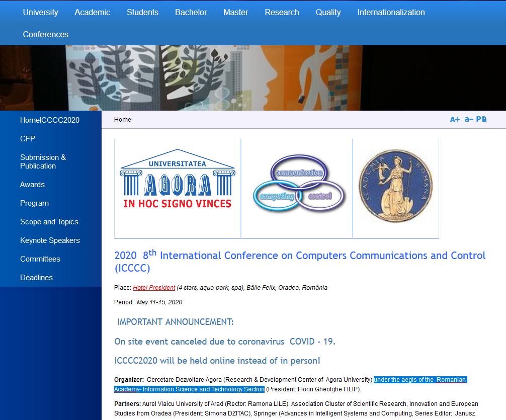The height and width of the screenshot is (420, 506).
Task: Open Keynote Speakers page
Action: 50,240
